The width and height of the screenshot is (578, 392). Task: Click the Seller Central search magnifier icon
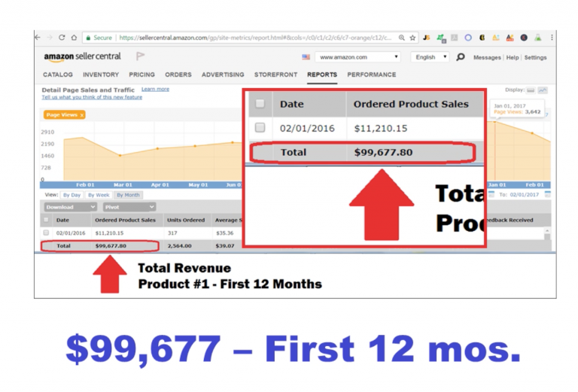point(461,57)
